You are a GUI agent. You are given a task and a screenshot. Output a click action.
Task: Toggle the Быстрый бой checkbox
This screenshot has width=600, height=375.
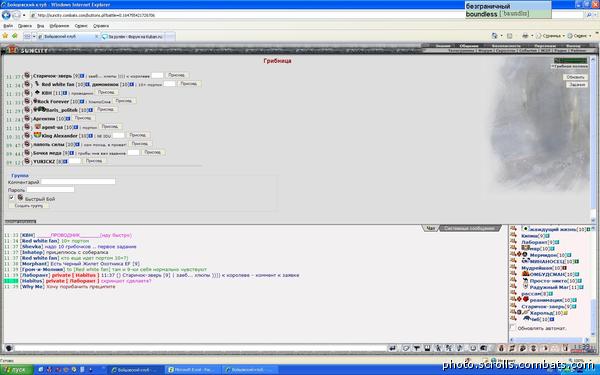click(x=11, y=198)
